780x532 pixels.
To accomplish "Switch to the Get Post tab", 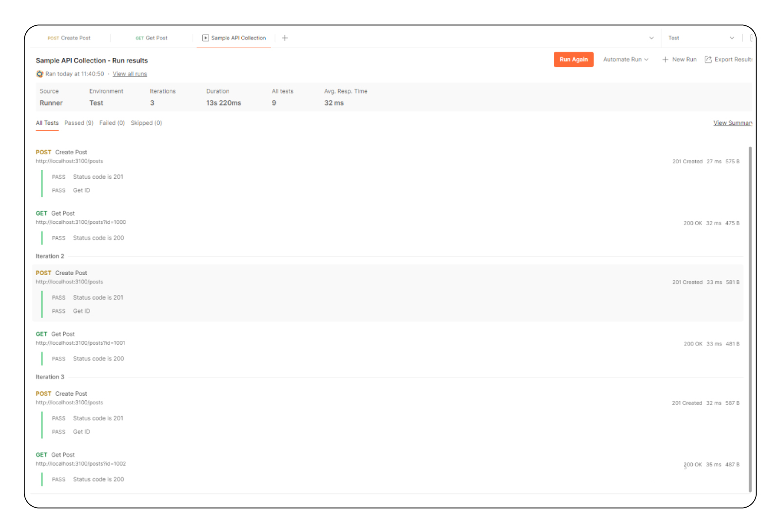I will click(151, 38).
